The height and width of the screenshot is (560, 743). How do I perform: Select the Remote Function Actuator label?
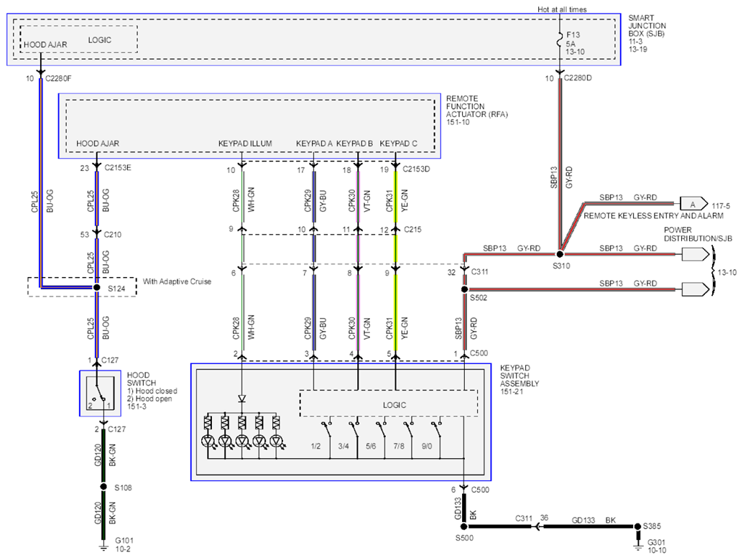[476, 111]
